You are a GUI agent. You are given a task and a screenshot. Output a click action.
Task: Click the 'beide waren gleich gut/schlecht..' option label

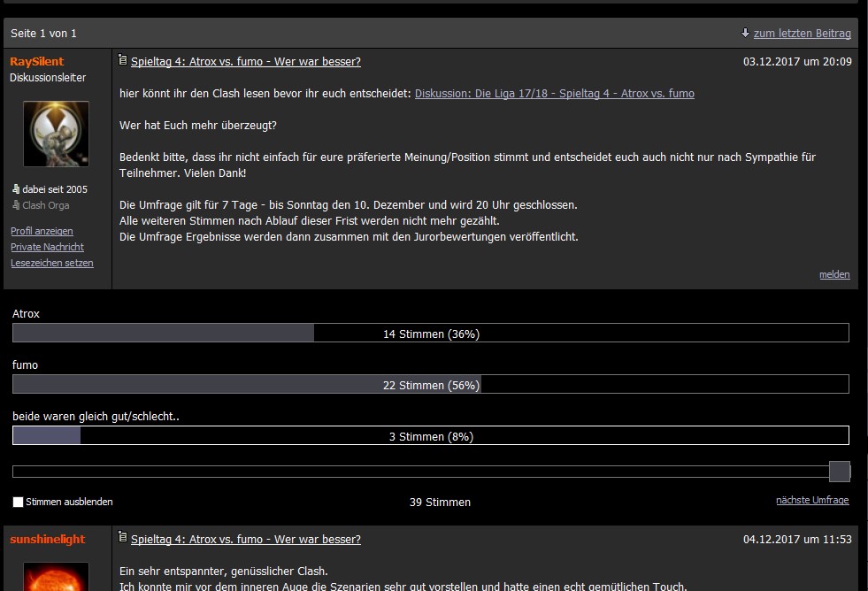click(x=96, y=416)
